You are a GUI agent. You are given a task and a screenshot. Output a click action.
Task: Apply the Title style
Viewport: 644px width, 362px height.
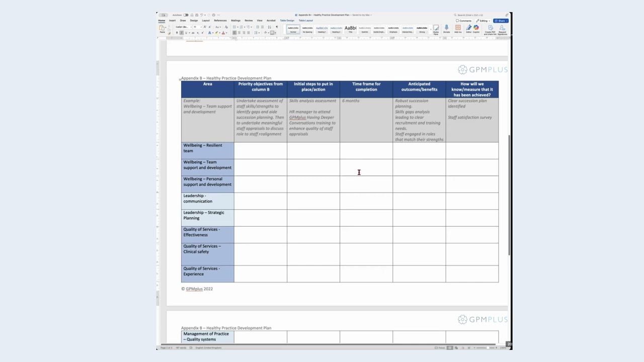pos(350,30)
